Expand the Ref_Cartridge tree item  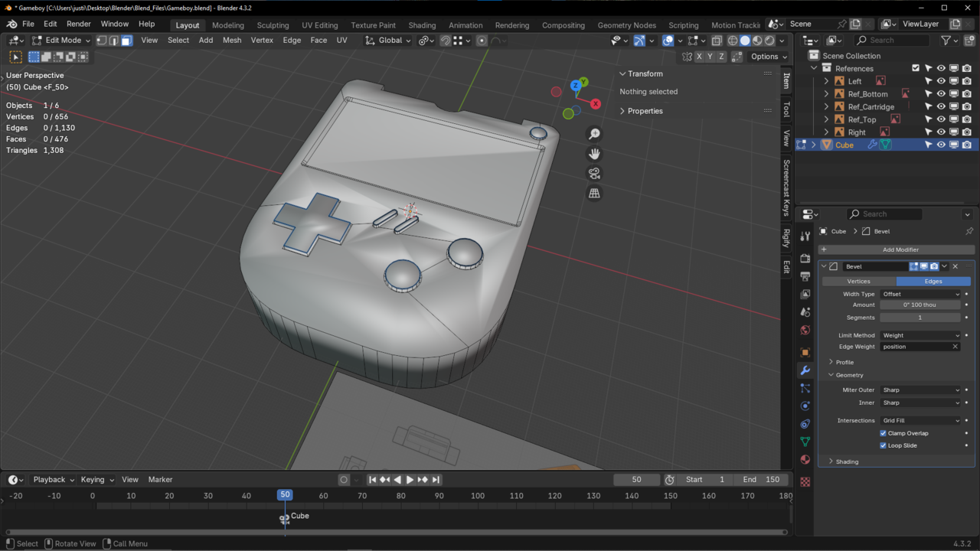(x=826, y=106)
